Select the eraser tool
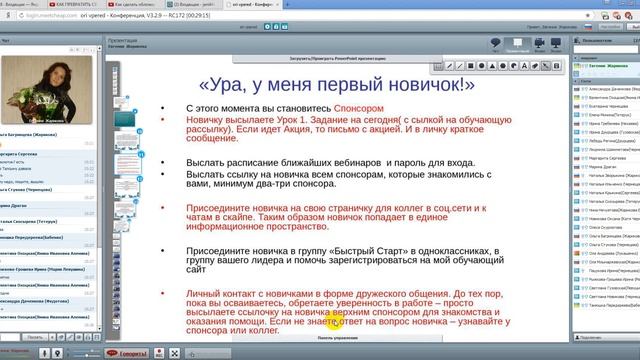The image size is (640, 360). tap(535, 66)
